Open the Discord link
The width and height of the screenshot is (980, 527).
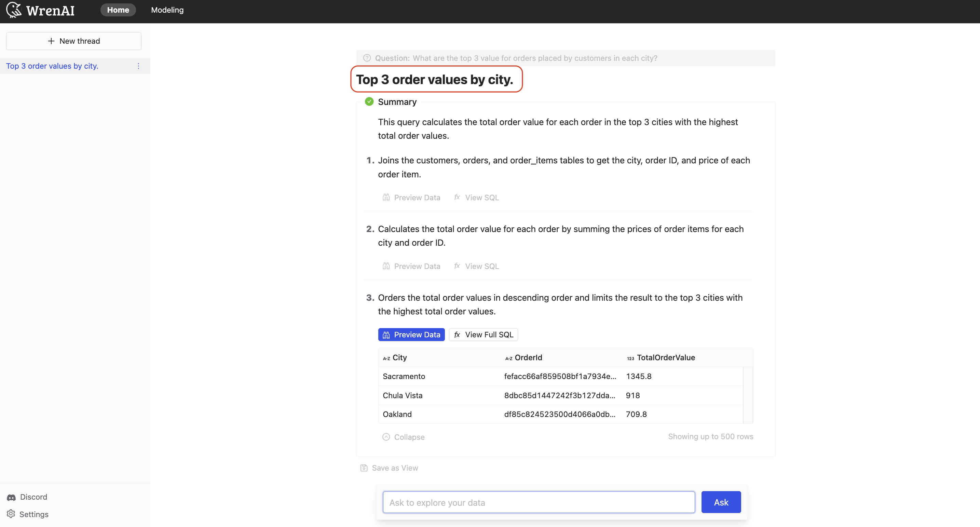point(27,497)
